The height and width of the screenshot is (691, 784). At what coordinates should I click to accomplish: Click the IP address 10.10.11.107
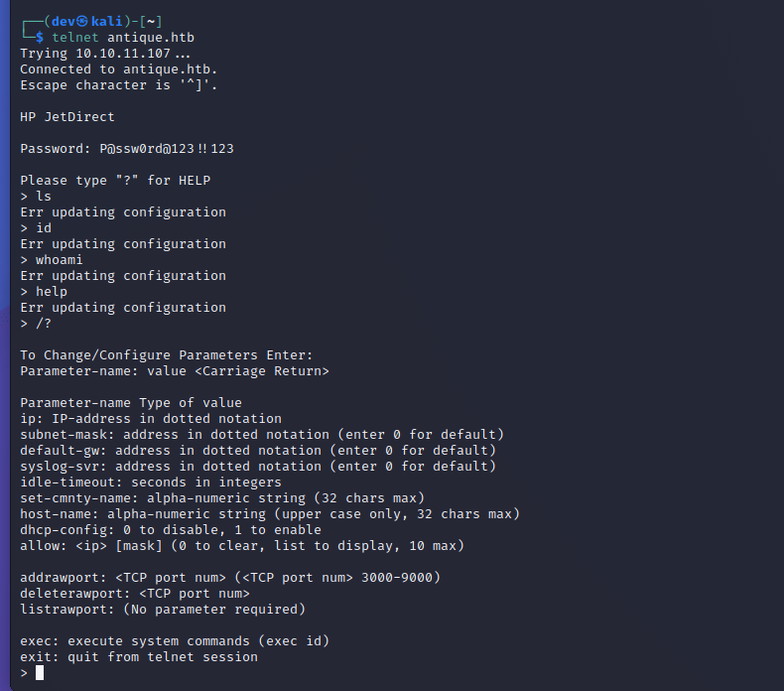(x=122, y=54)
